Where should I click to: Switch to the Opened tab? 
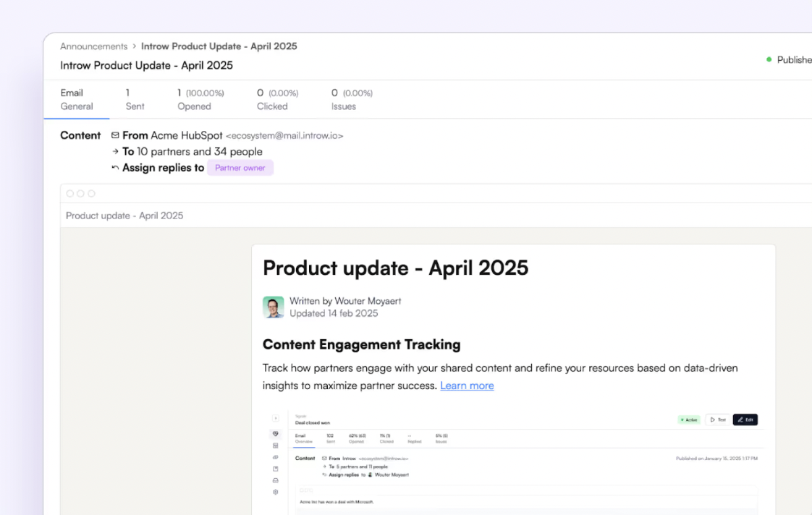pos(200,99)
